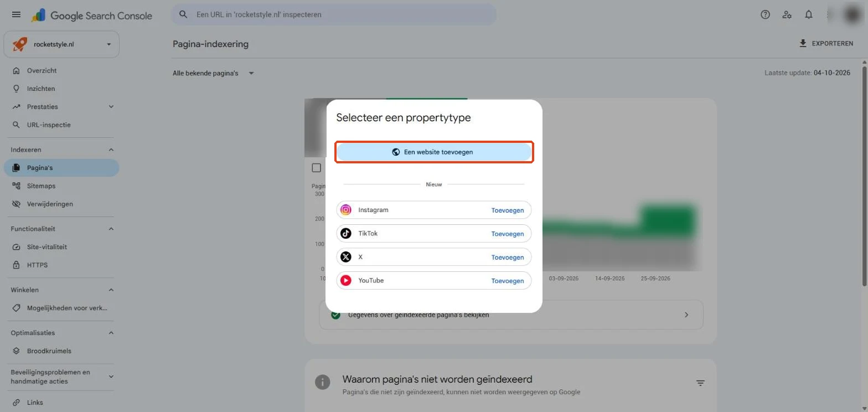Click the Links icon in sidebar
The width and height of the screenshot is (868, 412).
click(16, 403)
